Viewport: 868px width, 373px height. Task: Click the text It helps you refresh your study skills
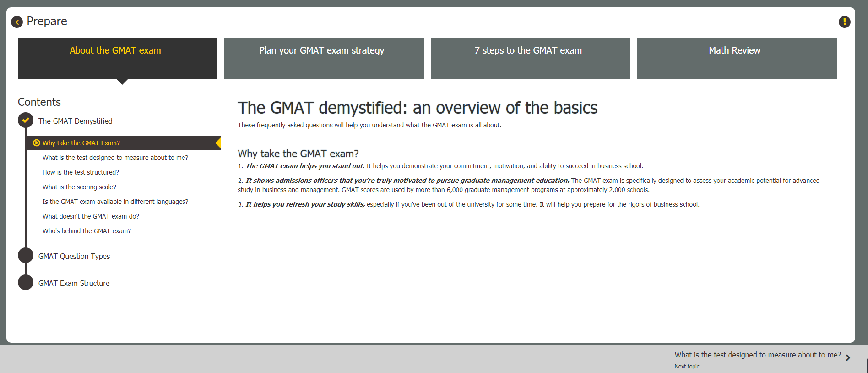pyautogui.click(x=305, y=204)
